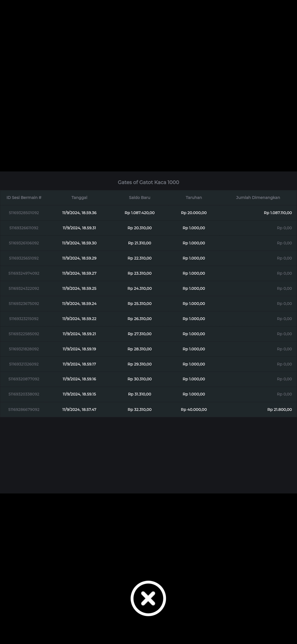Select the Rp 1.087.420,00 new balance
297x644 pixels.
[139, 213]
